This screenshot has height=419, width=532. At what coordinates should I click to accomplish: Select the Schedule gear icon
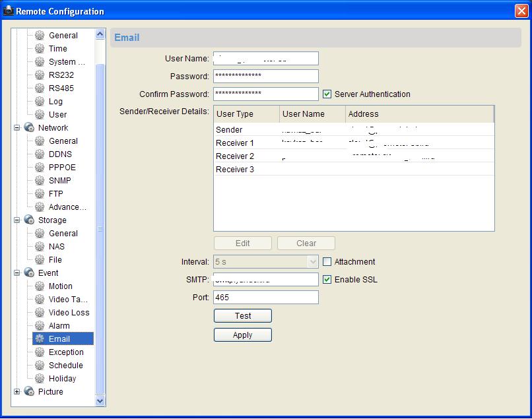click(x=40, y=366)
